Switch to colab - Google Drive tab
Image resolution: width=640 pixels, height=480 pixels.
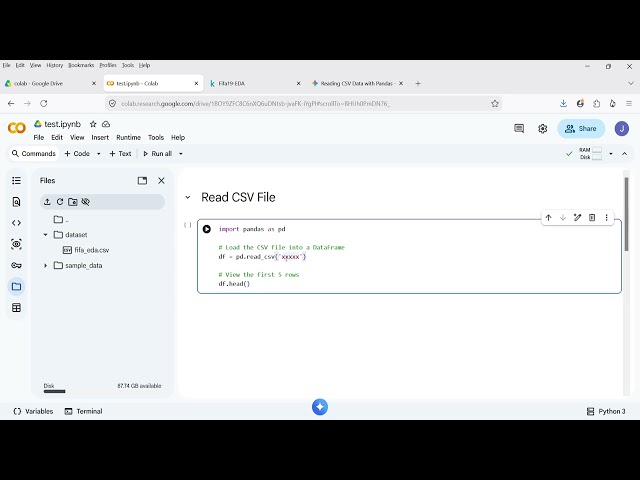click(x=51, y=83)
